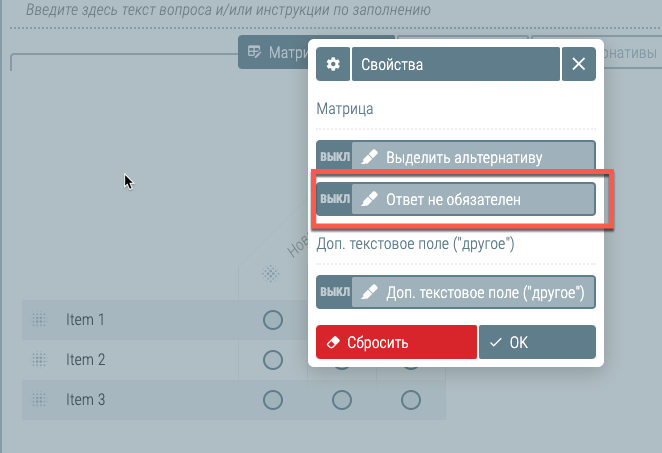Click the matrix icon on the Матрица tab

click(254, 52)
